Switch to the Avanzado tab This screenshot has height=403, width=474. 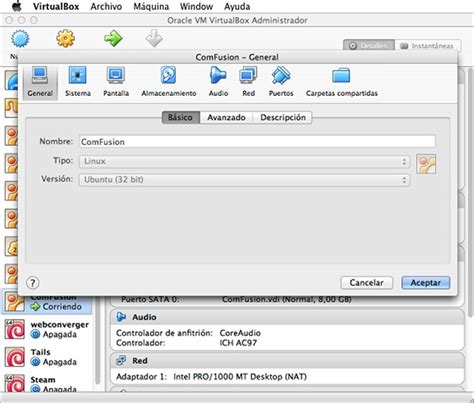coord(226,117)
